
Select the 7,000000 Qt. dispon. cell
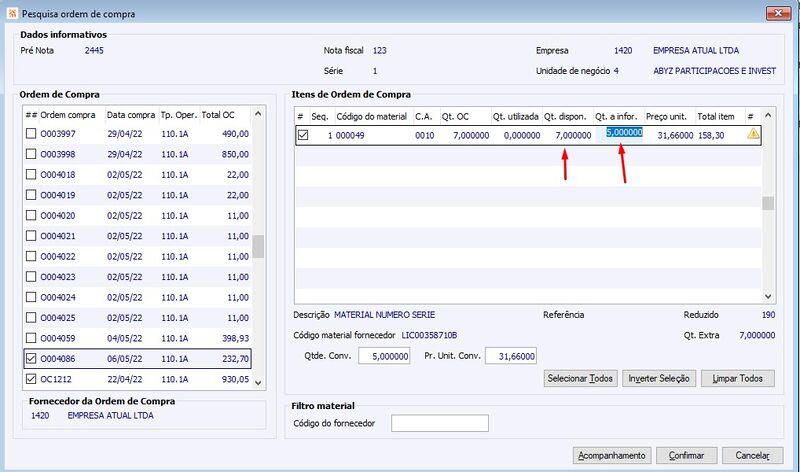(573, 135)
